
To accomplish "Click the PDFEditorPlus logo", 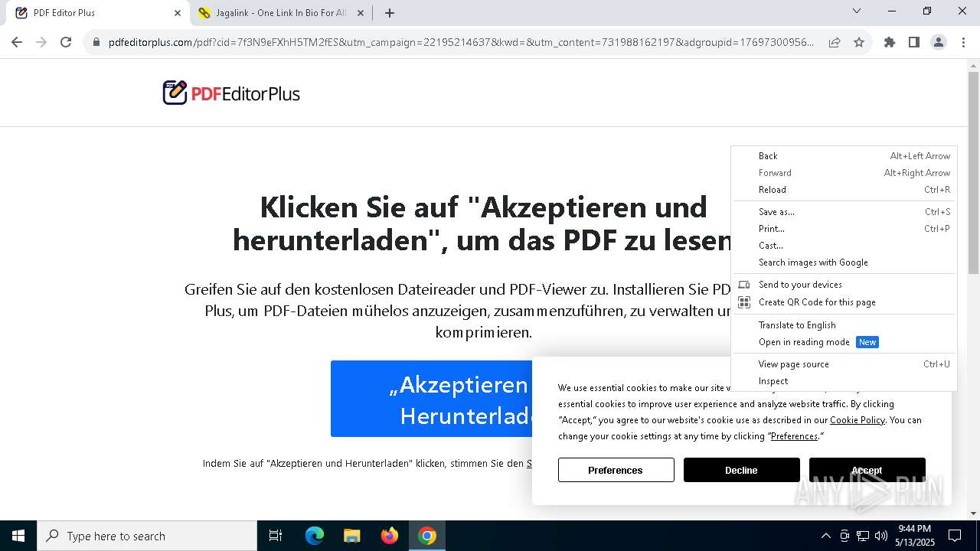I will (231, 93).
